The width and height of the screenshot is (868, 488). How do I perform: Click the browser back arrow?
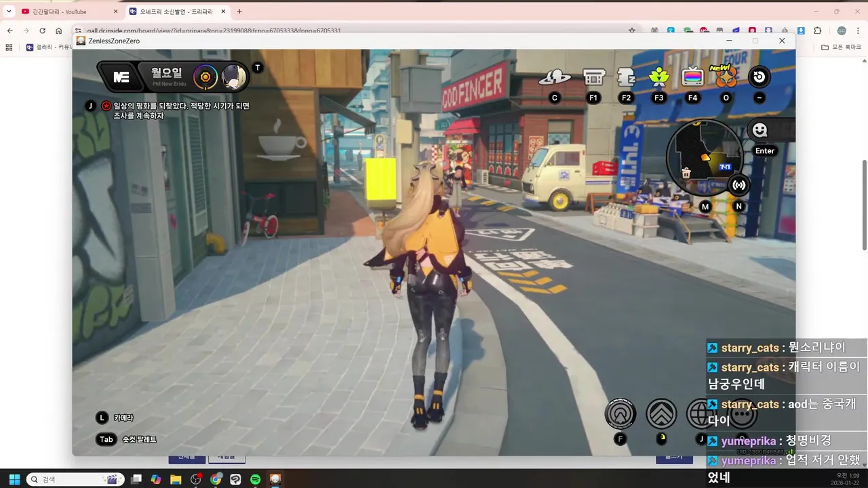[x=9, y=30]
